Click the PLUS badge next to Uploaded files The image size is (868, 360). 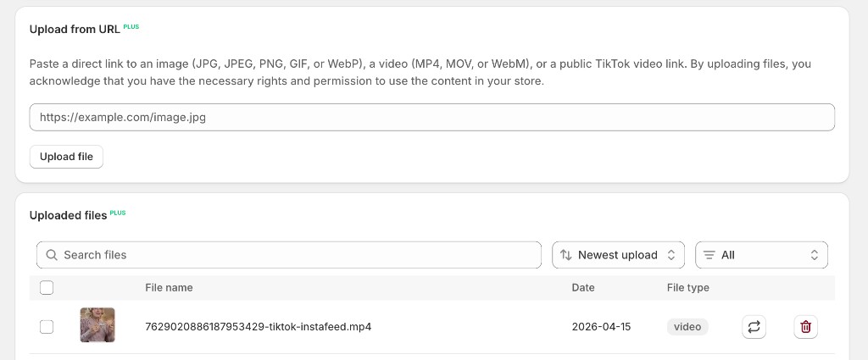point(118,213)
